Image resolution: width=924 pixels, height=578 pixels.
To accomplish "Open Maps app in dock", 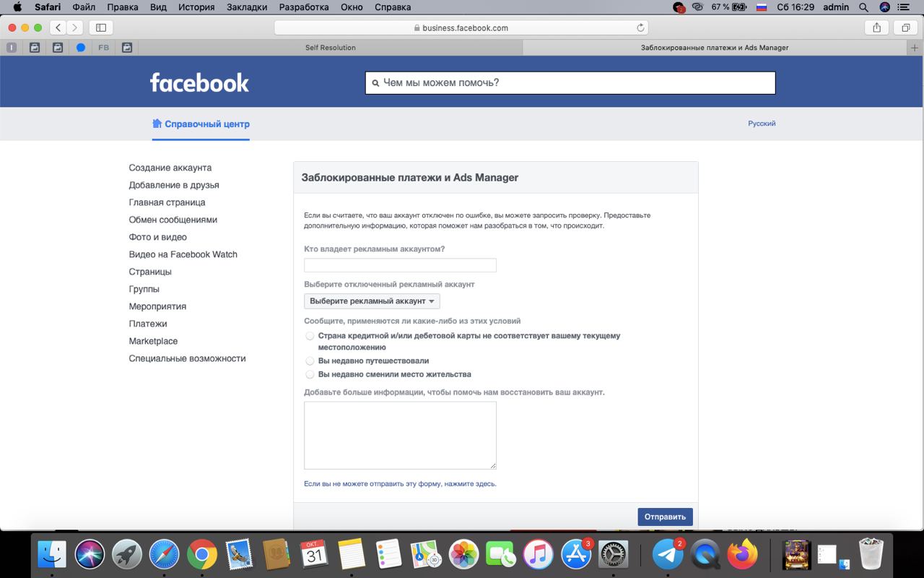I will [427, 555].
